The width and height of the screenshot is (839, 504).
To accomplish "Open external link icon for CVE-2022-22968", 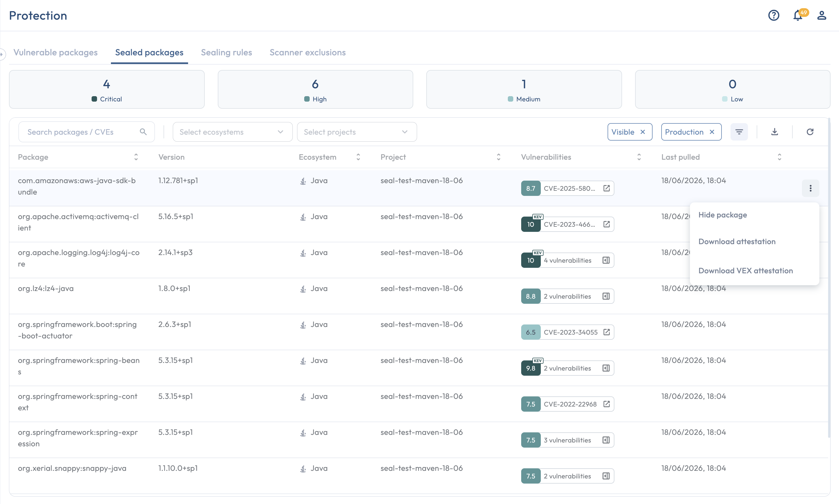I will (x=606, y=404).
